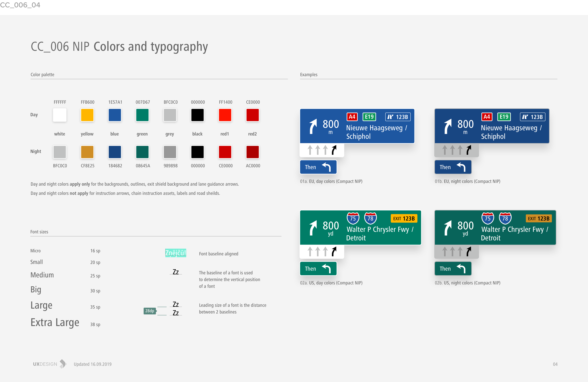Pick the night green 08645A swatch
The width and height of the screenshot is (588, 382).
click(142, 152)
